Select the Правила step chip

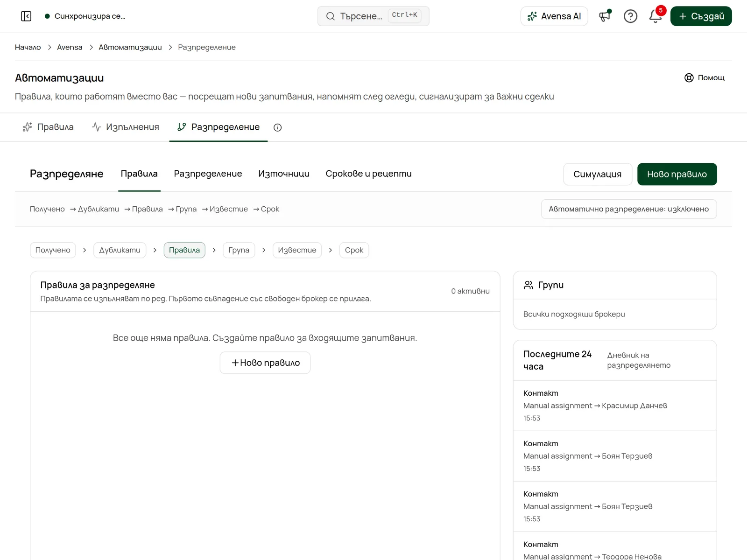click(x=184, y=250)
